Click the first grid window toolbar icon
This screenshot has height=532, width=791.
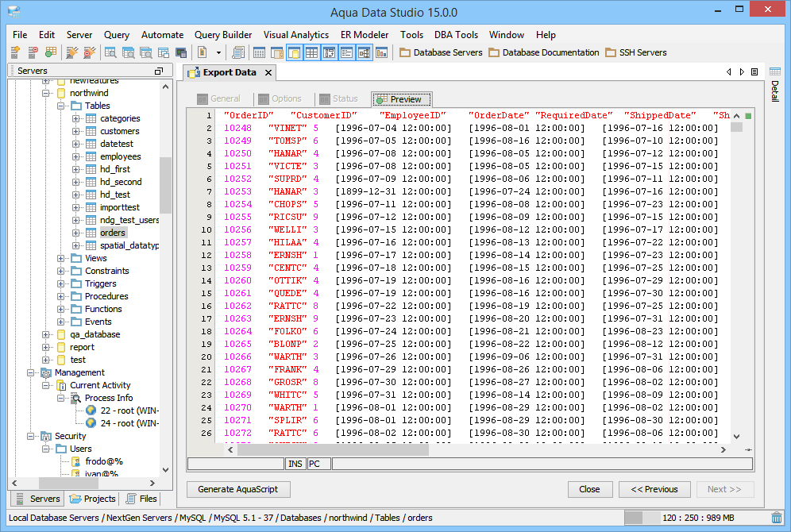[259, 52]
